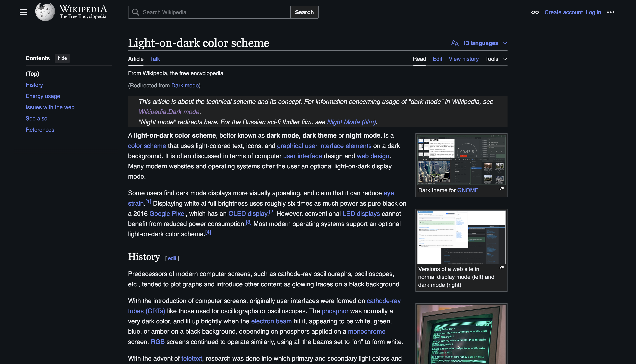This screenshot has height=364, width=636.
Task: Jump to Energy usage in Contents
Action: tap(43, 96)
